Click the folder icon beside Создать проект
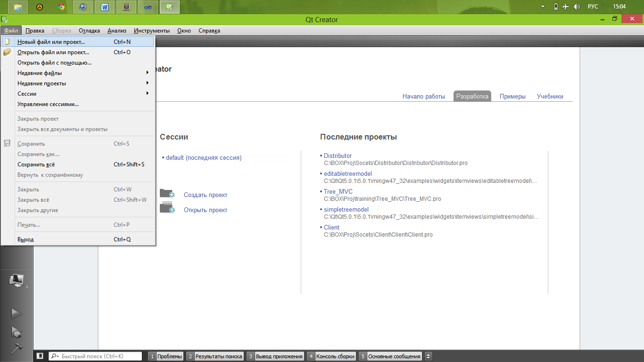 tap(167, 193)
